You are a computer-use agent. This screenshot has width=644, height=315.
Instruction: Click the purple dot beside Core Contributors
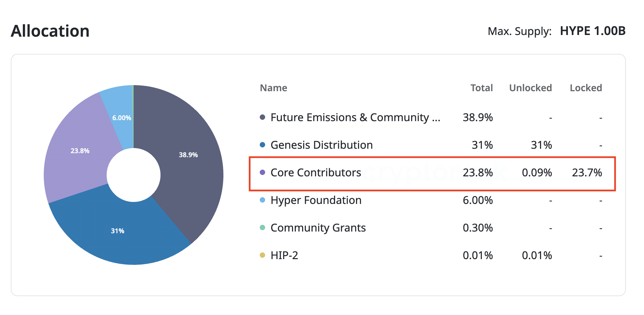262,172
